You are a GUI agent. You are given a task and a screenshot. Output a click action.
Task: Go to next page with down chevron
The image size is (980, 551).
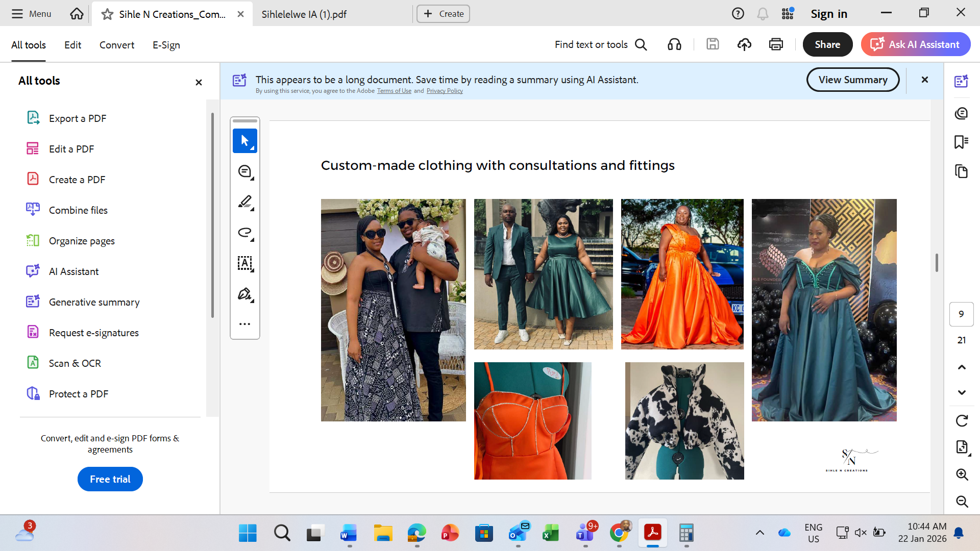pos(962,392)
